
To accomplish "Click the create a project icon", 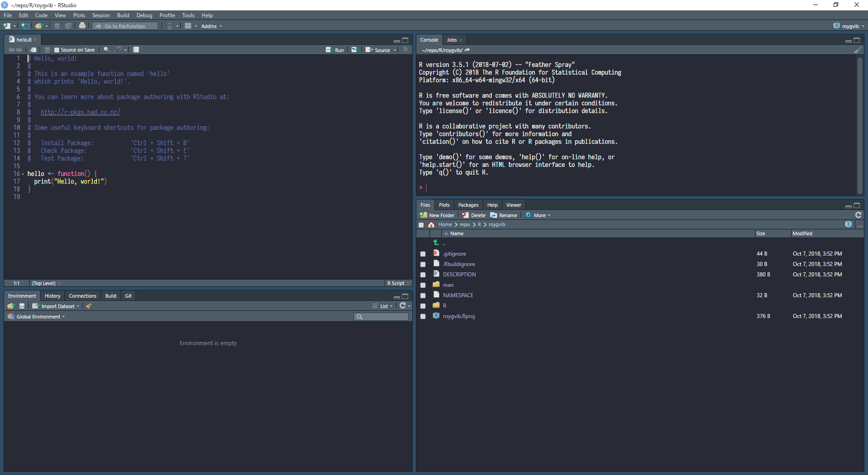I will [25, 26].
